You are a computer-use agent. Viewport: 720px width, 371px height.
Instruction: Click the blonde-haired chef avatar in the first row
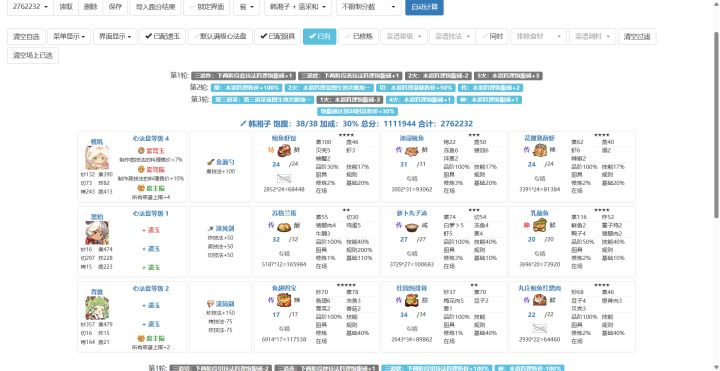pos(97,158)
